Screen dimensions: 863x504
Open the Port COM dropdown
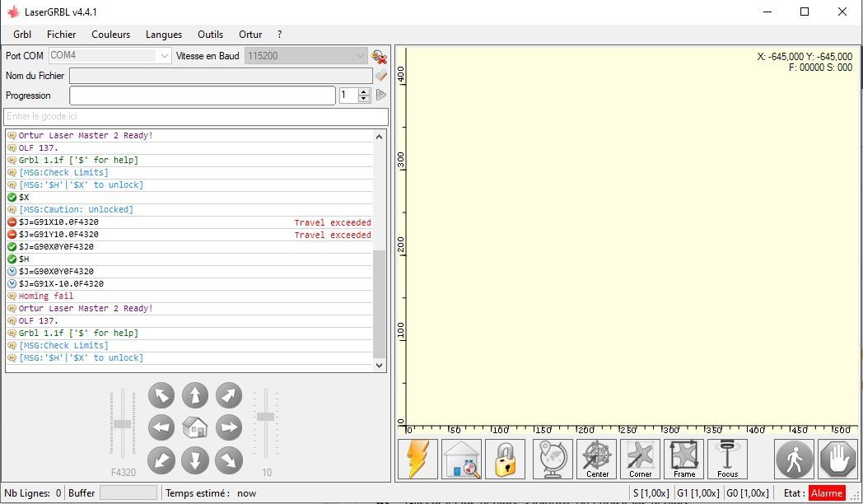point(164,55)
